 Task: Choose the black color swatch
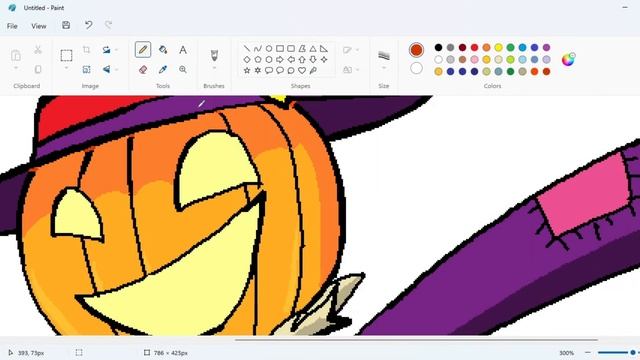tap(438, 47)
